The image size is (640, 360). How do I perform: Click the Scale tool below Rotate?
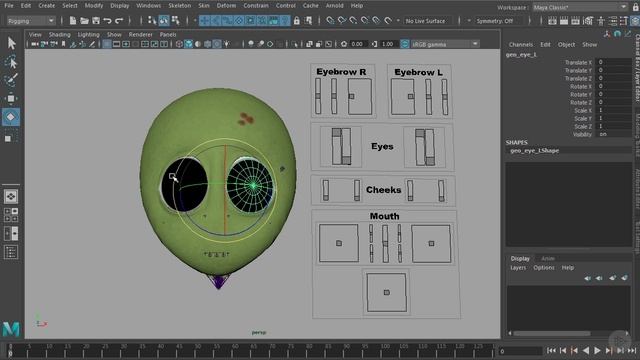click(x=9, y=138)
